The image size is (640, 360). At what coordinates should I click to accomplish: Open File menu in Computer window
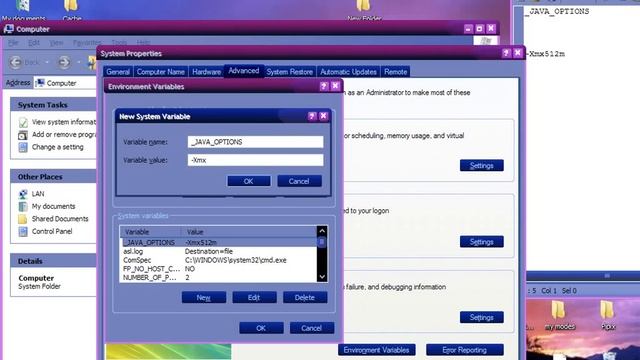[x=13, y=42]
